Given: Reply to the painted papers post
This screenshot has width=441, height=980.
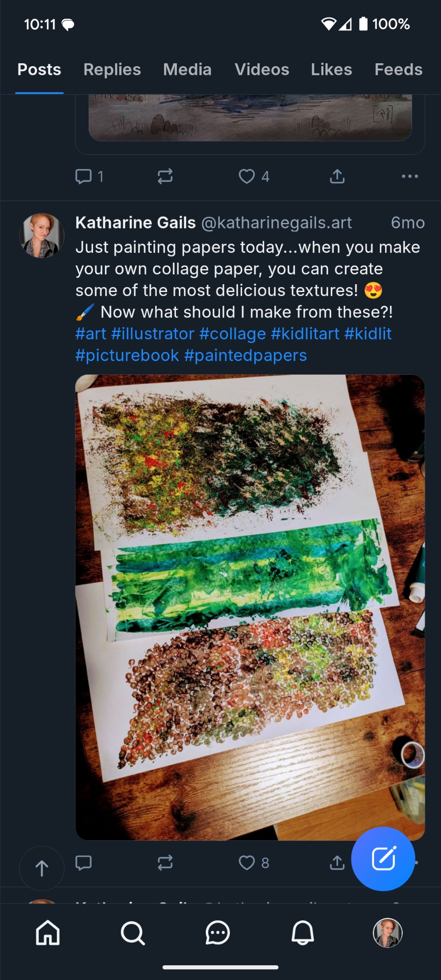Looking at the screenshot, I should point(84,862).
